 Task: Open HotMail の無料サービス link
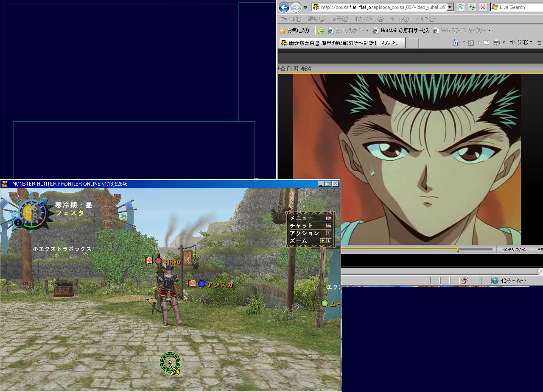401,31
